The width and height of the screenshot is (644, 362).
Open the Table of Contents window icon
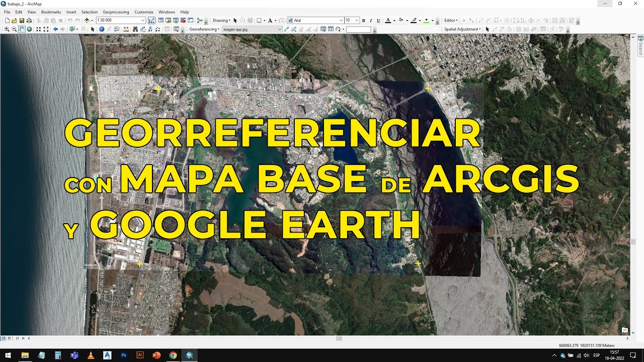[x=161, y=20]
